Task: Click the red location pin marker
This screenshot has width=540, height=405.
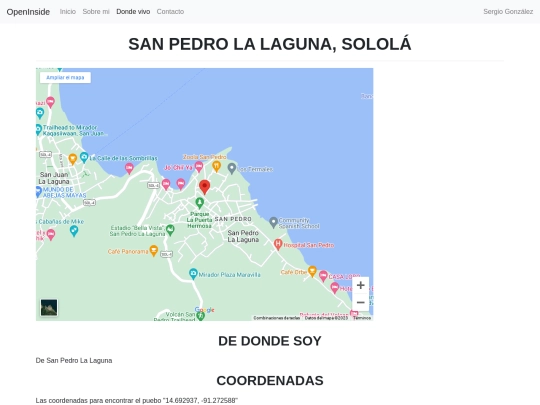Action: (x=205, y=187)
